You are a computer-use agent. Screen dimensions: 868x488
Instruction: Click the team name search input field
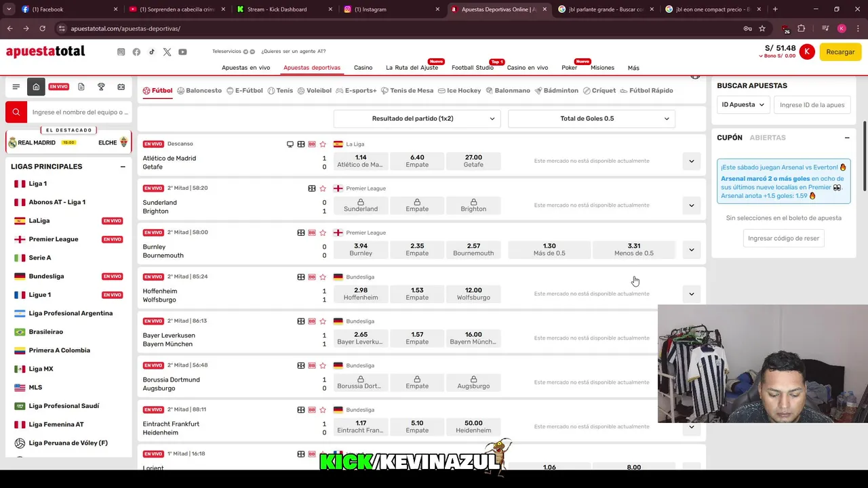tap(79, 112)
